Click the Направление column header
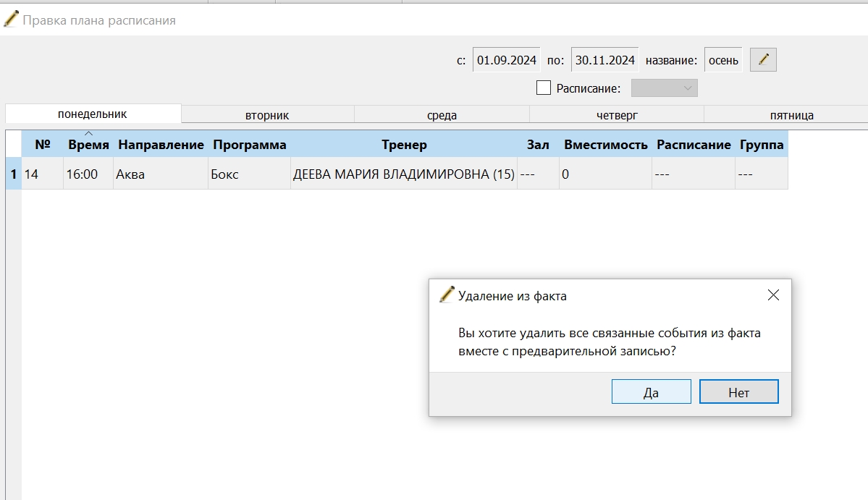 (161, 145)
